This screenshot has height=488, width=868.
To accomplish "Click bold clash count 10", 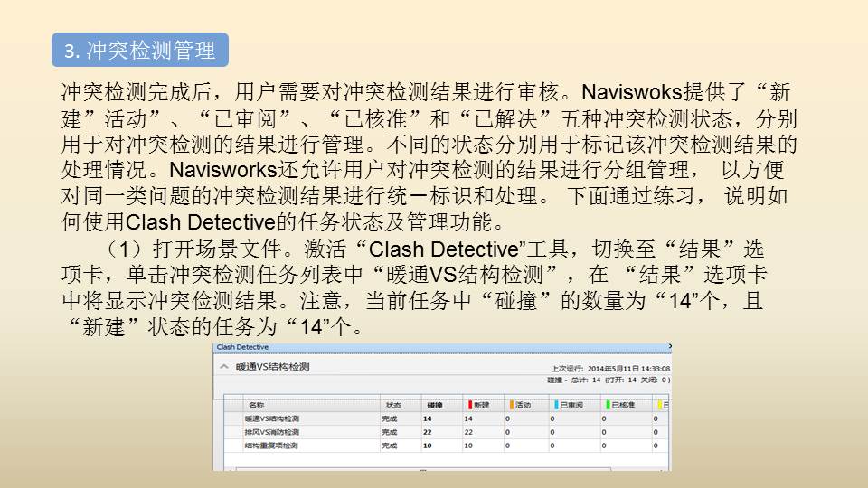I will click(x=428, y=446).
